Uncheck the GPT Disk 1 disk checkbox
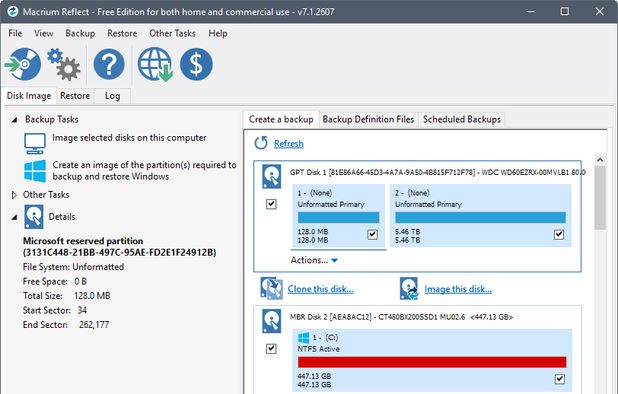Image resolution: width=618 pixels, height=394 pixels. pyautogui.click(x=271, y=204)
